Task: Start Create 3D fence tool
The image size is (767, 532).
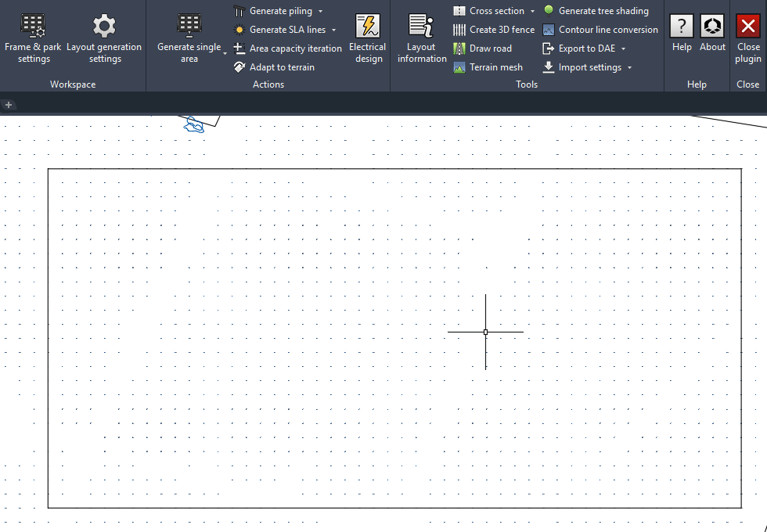Action: click(x=494, y=30)
